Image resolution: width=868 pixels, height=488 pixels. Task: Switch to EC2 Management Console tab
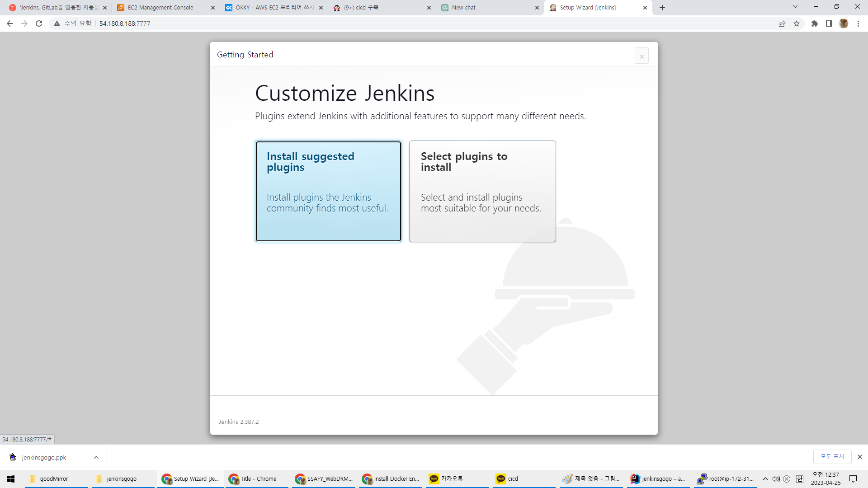click(x=160, y=8)
